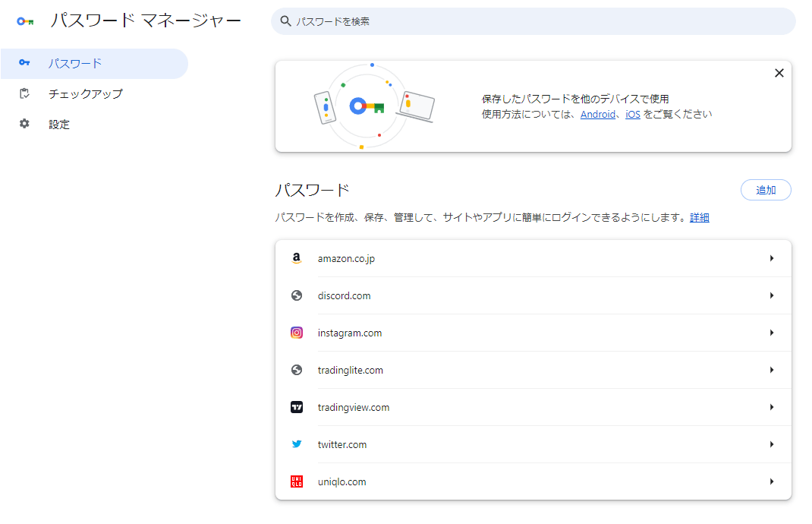Open the uniqlo.com password entry
This screenshot has height=524, width=812.
point(533,481)
